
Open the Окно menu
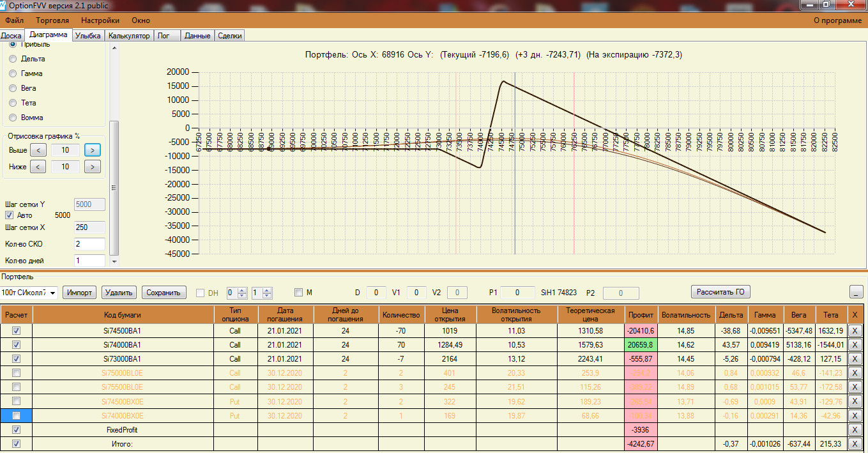click(x=141, y=20)
